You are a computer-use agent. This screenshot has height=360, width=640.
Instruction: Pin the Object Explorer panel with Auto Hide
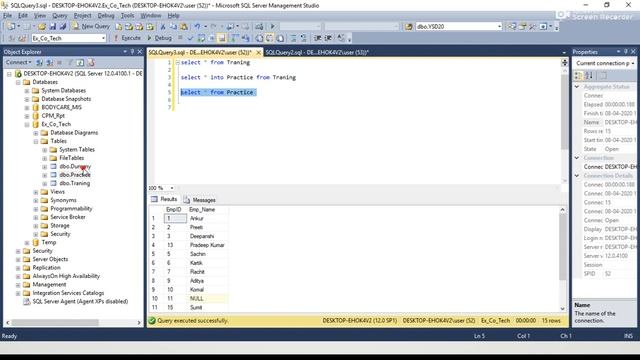132,52
